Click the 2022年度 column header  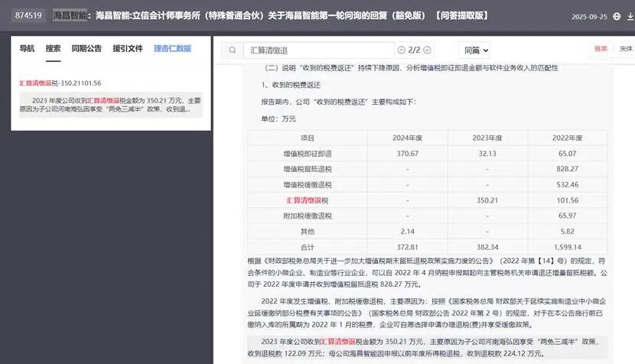[568, 138]
